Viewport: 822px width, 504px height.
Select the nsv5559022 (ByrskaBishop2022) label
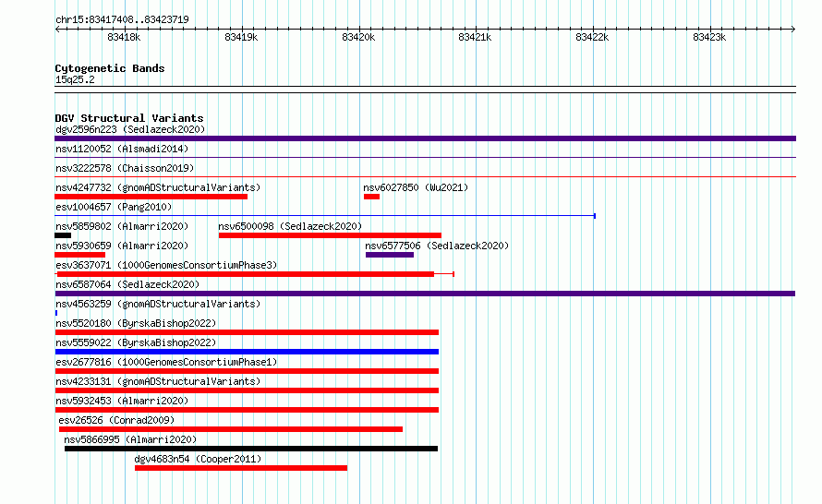pyautogui.click(x=136, y=342)
